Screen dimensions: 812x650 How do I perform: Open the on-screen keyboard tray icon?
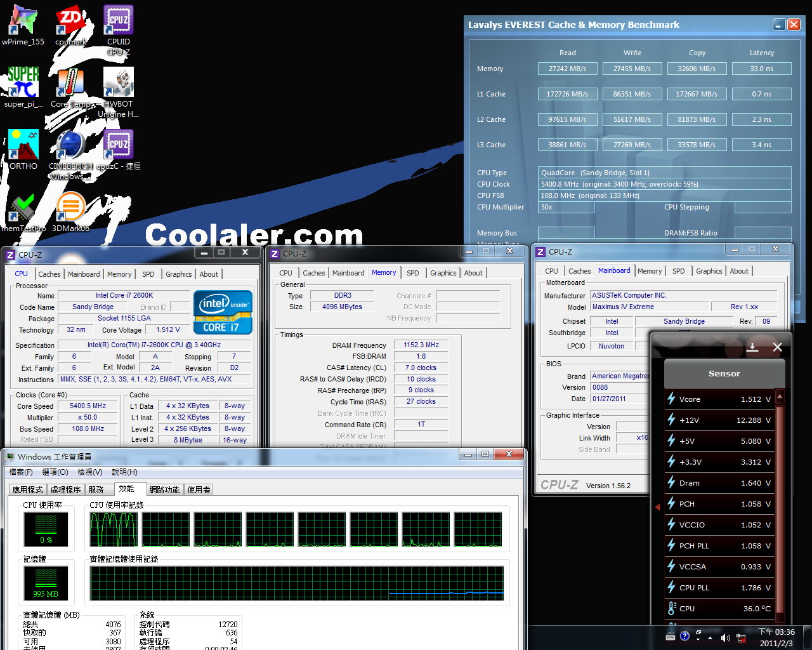click(x=671, y=636)
